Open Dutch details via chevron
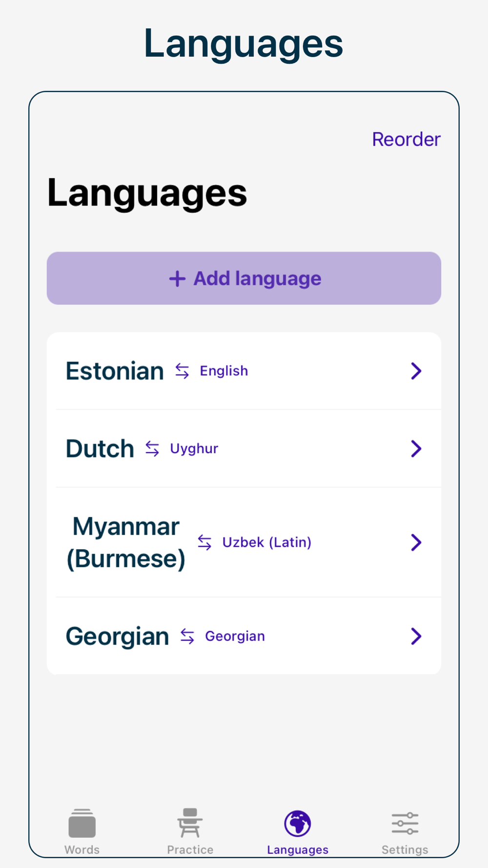Screen dimensions: 488x868 [416, 449]
